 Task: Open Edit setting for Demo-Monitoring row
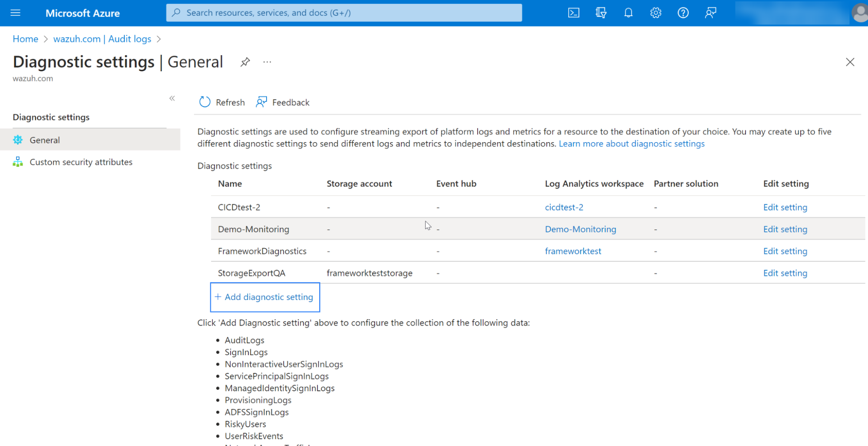(785, 229)
